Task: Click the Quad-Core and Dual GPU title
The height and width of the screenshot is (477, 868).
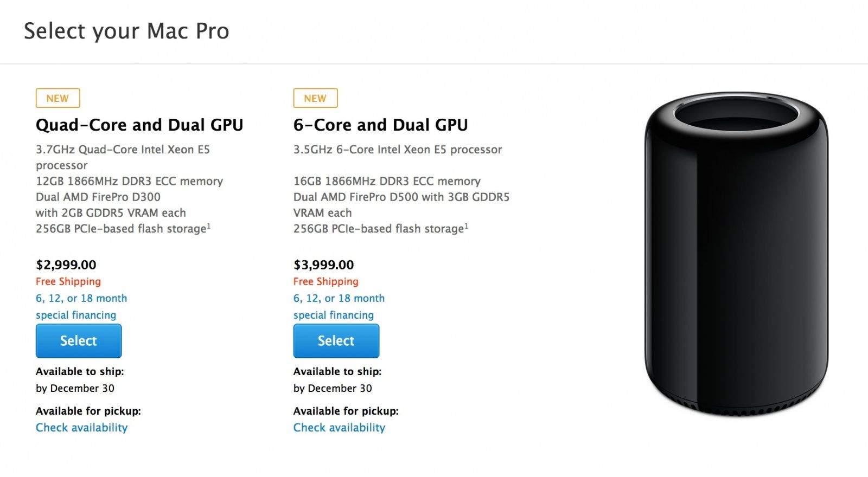Action: (139, 125)
